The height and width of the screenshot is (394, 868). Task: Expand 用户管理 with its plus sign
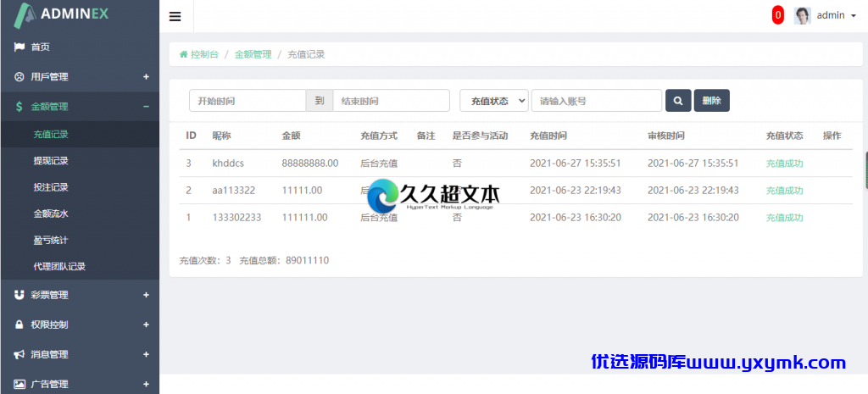point(146,77)
